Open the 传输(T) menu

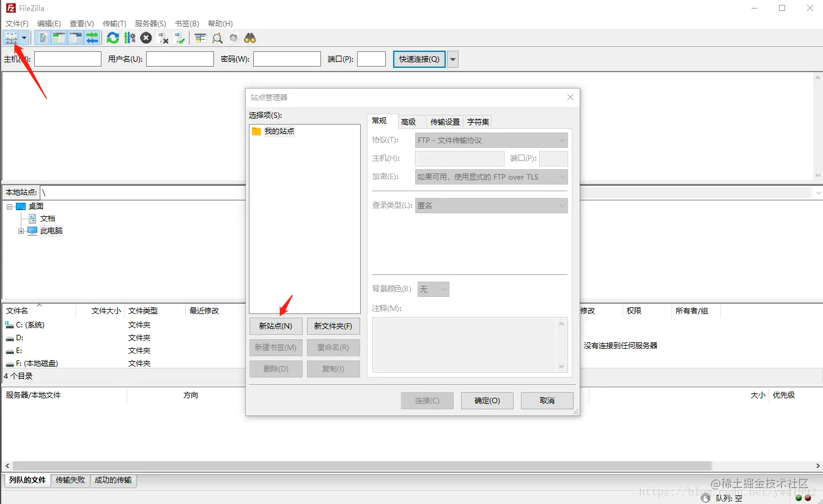click(114, 24)
